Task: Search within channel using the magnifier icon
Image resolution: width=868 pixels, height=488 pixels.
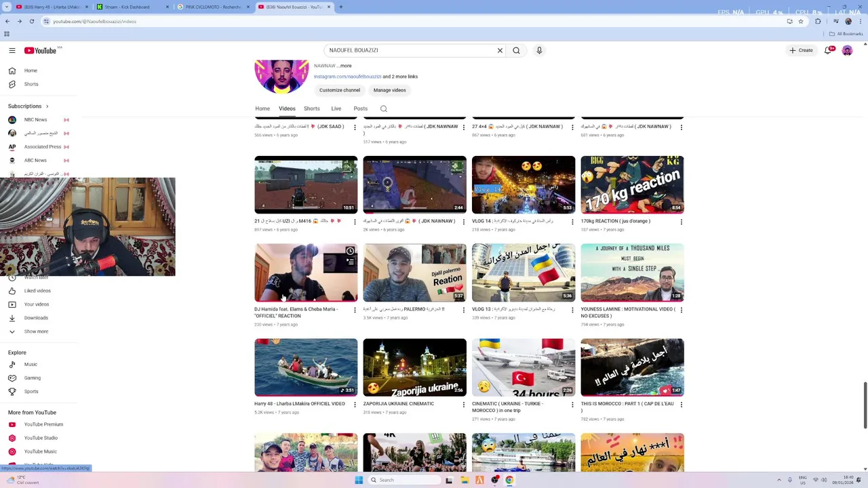Action: (x=384, y=108)
